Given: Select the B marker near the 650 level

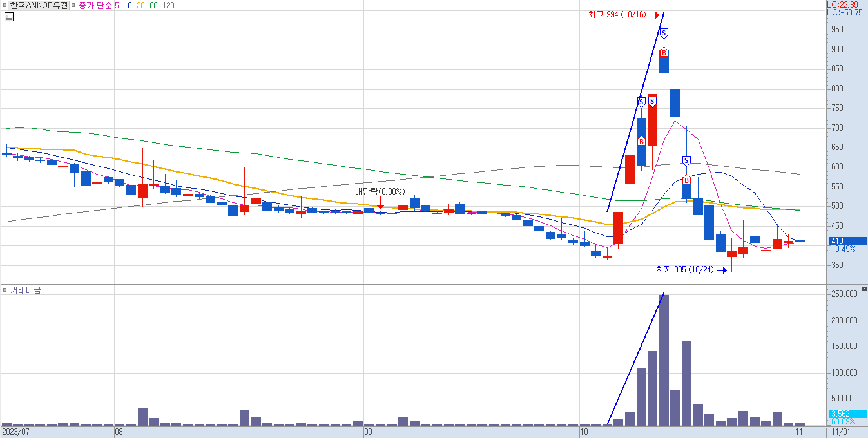Looking at the screenshot, I should coord(641,141).
